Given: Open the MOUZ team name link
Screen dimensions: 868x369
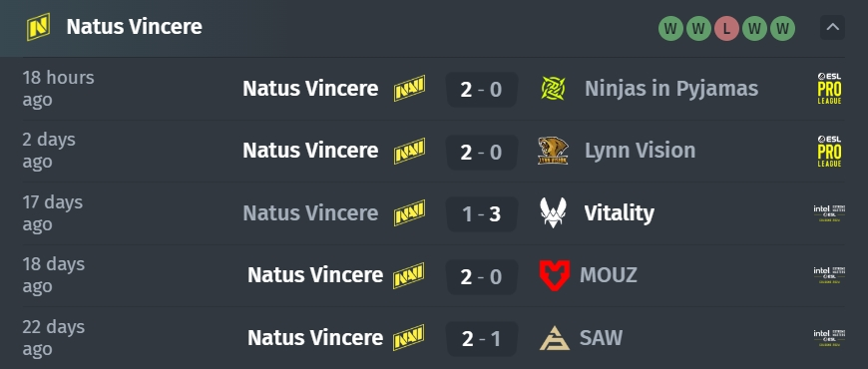Looking at the screenshot, I should (x=609, y=275).
